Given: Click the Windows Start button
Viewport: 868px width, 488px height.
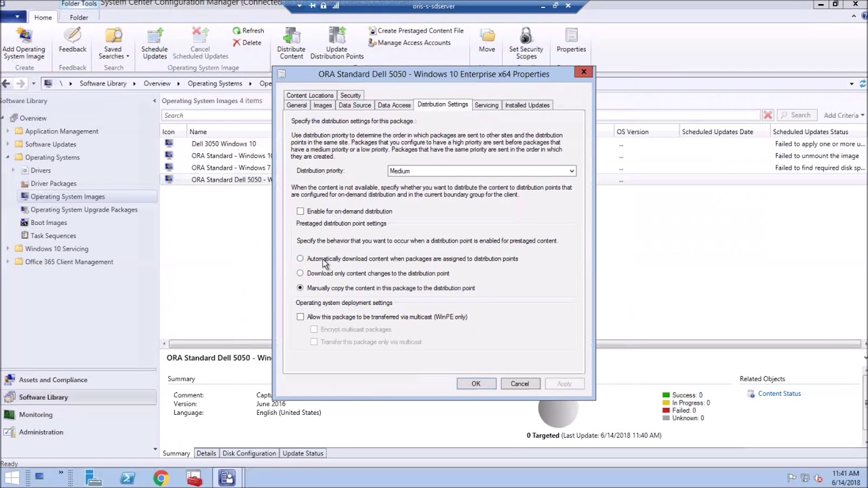Looking at the screenshot, I should click(12, 479).
